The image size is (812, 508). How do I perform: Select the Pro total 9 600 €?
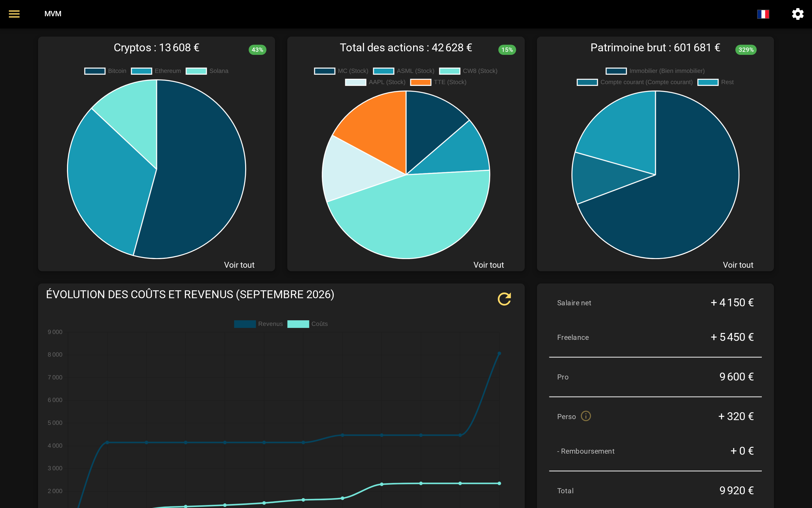coord(736,377)
